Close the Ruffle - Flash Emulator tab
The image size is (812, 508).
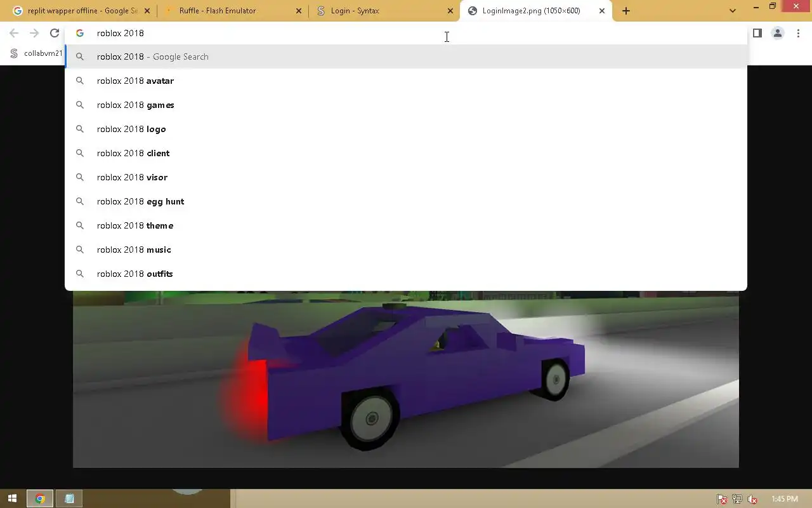(299, 11)
